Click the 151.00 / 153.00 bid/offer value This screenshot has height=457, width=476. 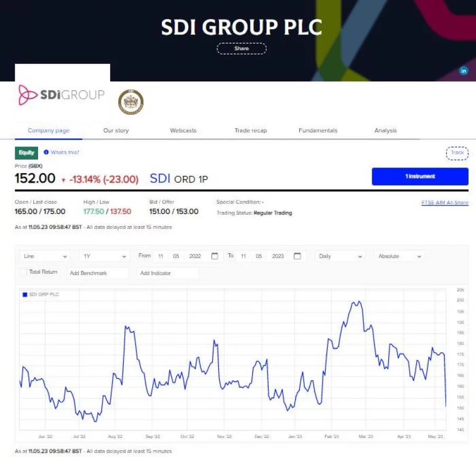(173, 211)
